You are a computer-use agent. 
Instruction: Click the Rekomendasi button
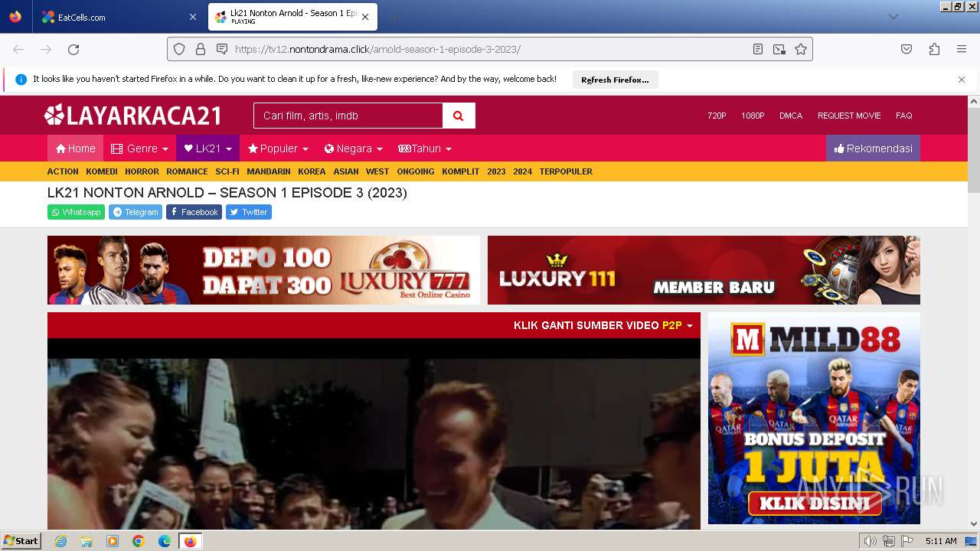tap(873, 148)
